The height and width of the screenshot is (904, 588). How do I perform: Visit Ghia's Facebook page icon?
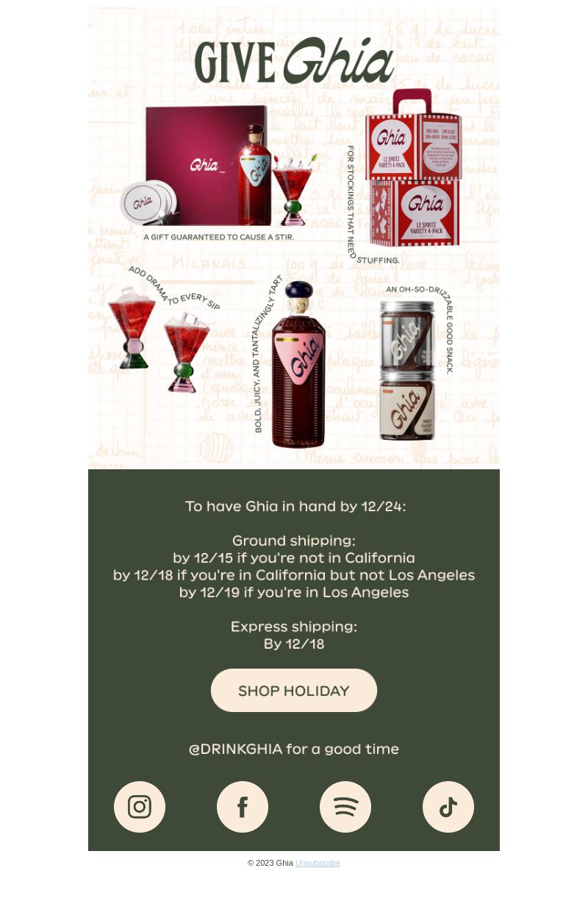[243, 807]
